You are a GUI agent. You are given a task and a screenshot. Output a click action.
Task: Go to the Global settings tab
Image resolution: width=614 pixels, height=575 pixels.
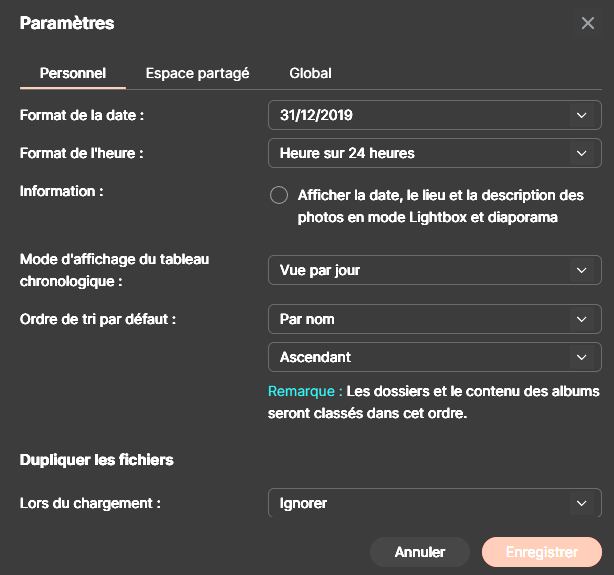(310, 73)
